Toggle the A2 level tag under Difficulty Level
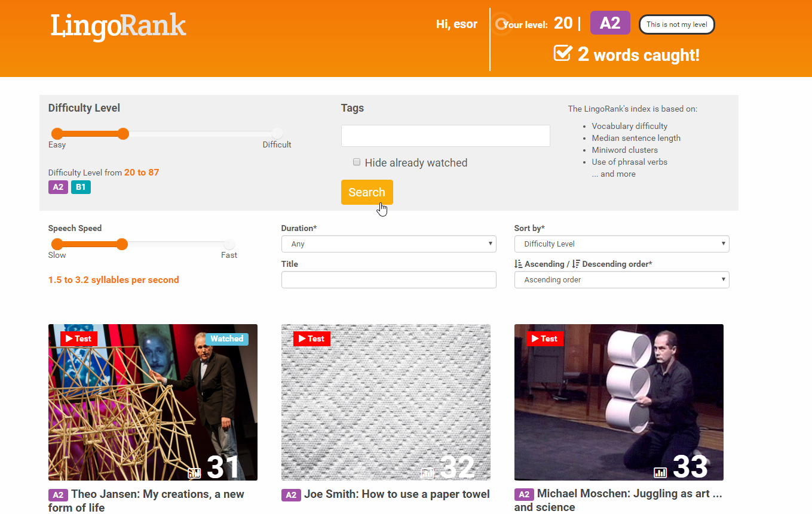The image size is (812, 514). tap(58, 187)
